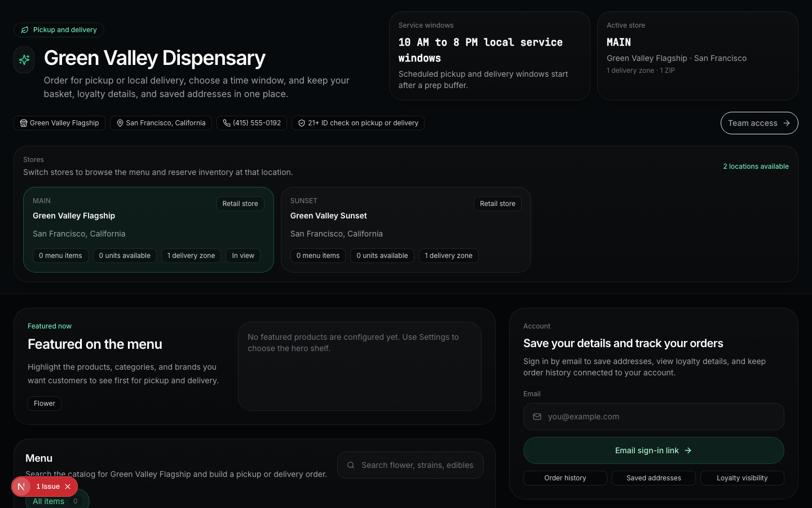This screenshot has width=812, height=508.
Task: Click the Order history chip
Action: click(x=565, y=478)
